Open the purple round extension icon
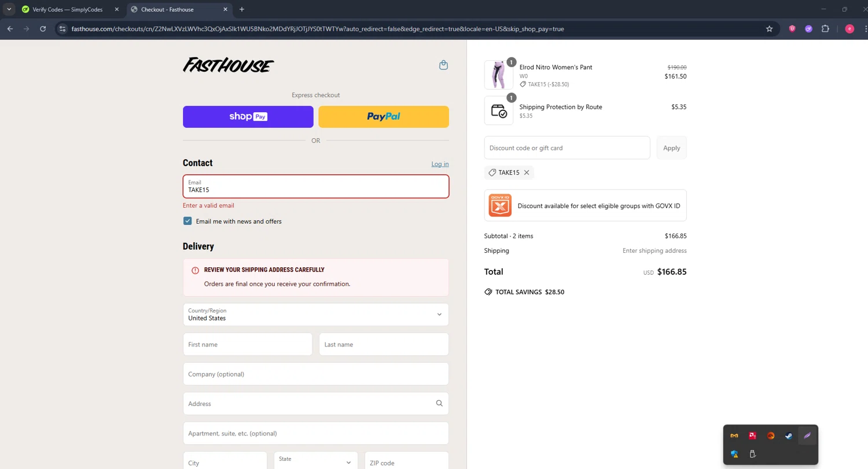The height and width of the screenshot is (469, 868). [x=808, y=29]
